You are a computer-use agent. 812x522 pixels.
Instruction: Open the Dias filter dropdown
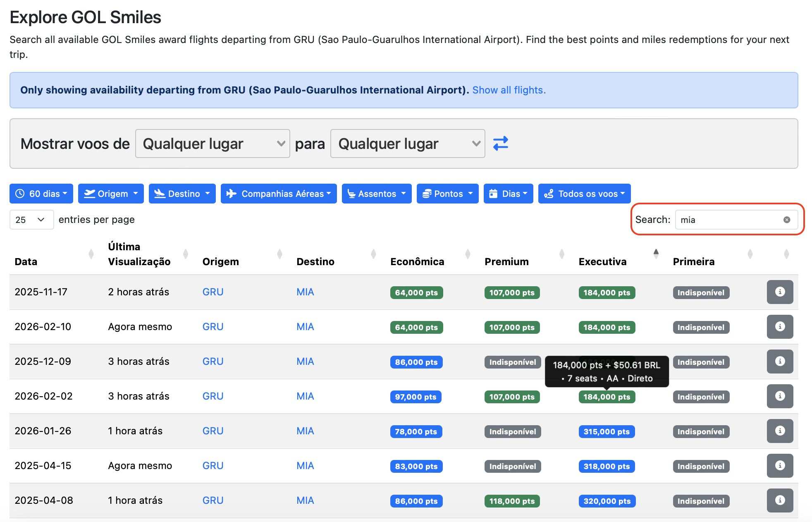[509, 194]
